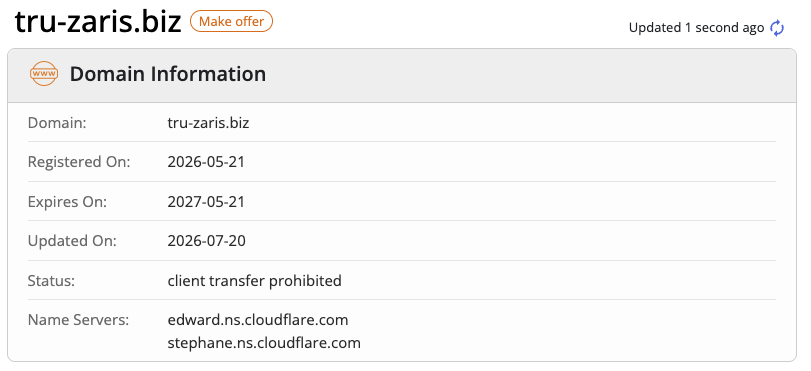This screenshot has height=371, width=811.
Task: Click the tru-zaris.biz page heading
Action: 98,22
